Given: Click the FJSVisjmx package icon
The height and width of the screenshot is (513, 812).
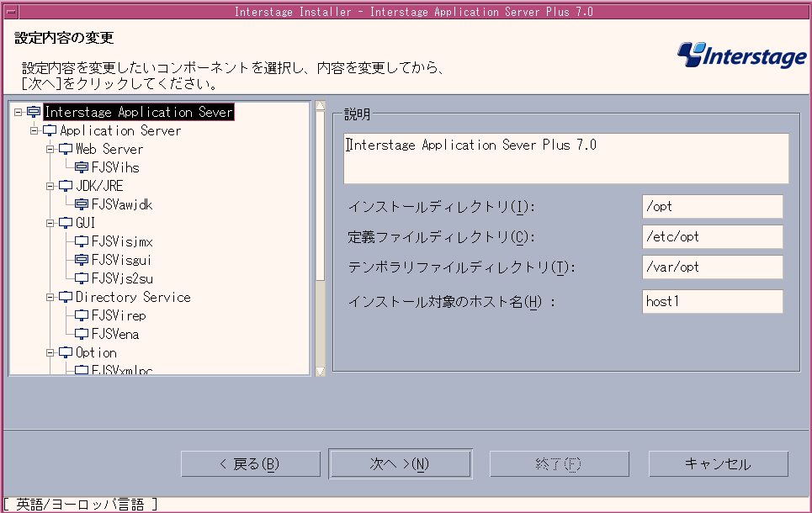Looking at the screenshot, I should (x=82, y=241).
